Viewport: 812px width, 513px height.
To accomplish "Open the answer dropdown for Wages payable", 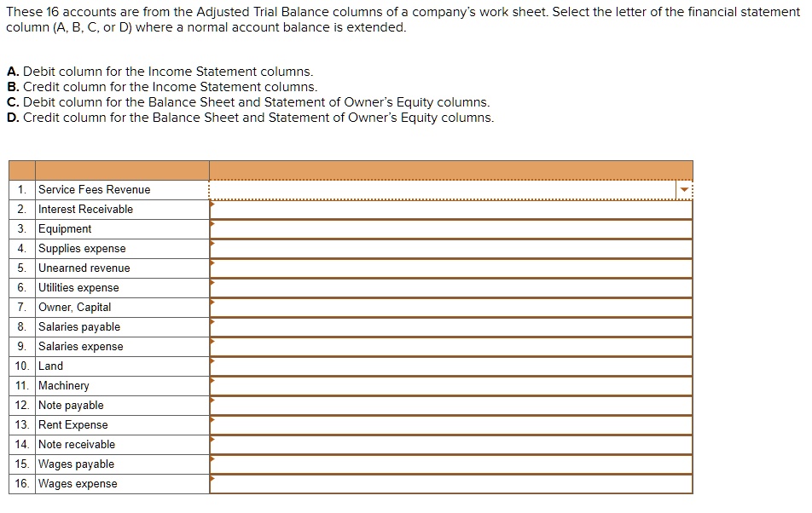I will (450, 464).
